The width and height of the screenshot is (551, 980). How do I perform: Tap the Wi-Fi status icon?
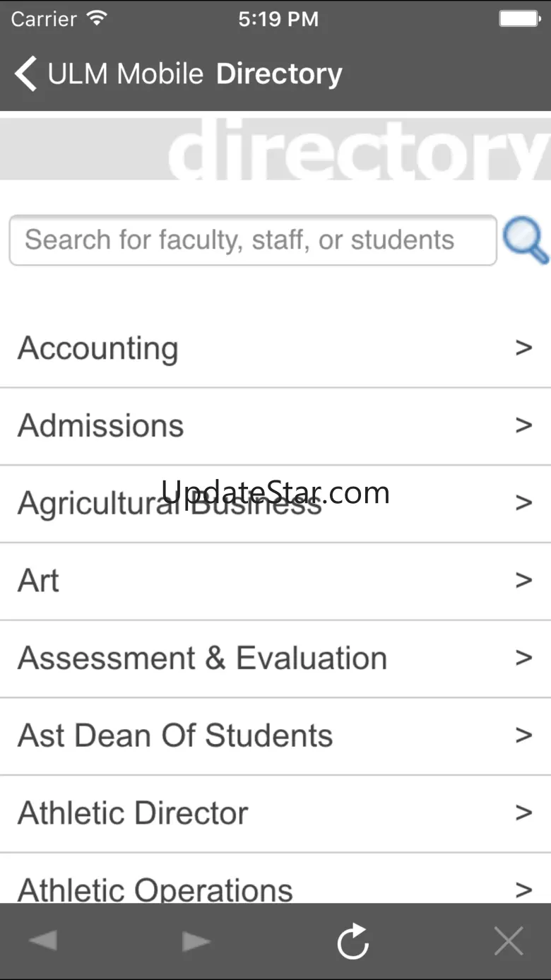pos(95,19)
